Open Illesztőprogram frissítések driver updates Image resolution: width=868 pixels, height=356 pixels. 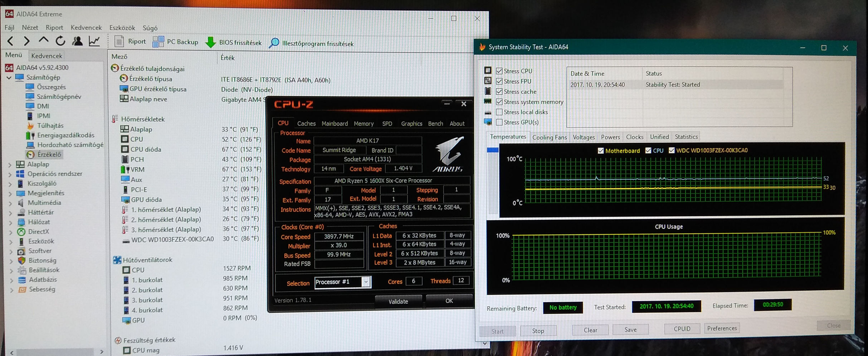[311, 43]
